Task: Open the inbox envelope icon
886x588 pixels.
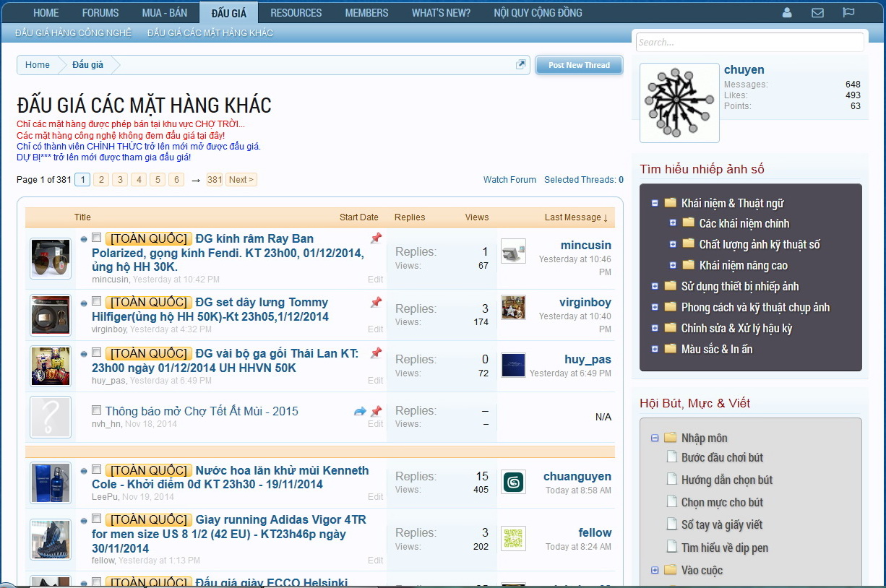Action: pyautogui.click(x=817, y=13)
